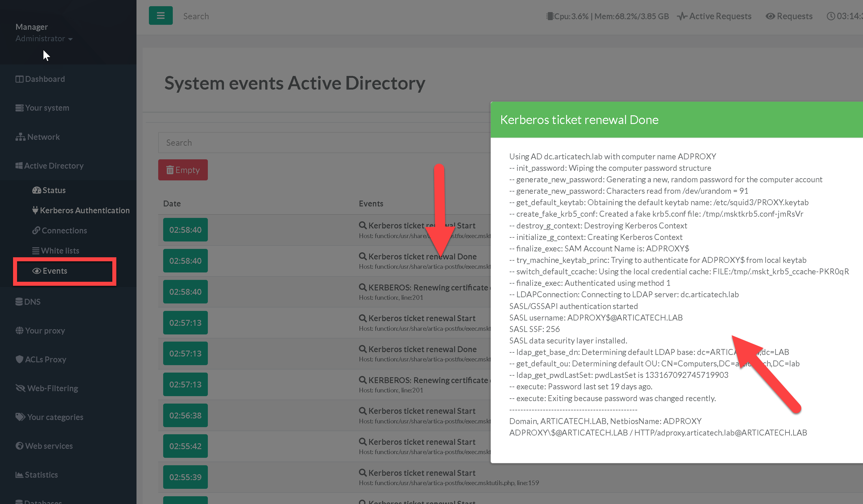Click the ACLs Proxy shield icon

click(20, 359)
